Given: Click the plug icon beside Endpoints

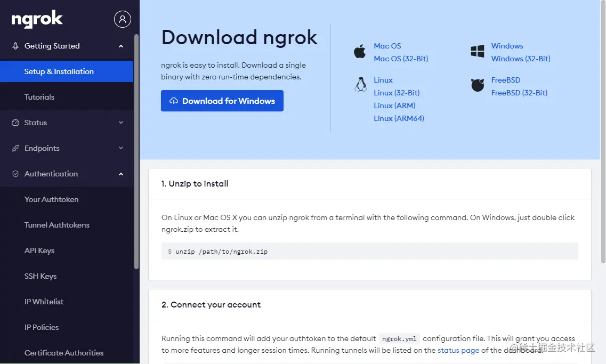Looking at the screenshot, I should 15,148.
